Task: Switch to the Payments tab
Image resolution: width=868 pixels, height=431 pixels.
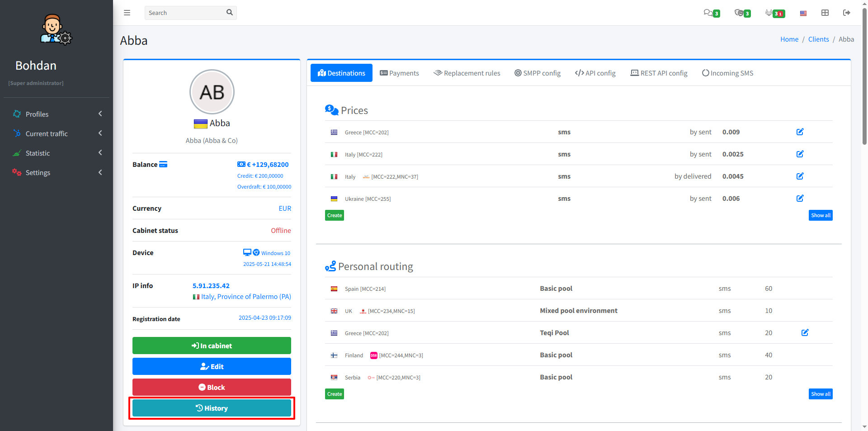Action: pos(399,73)
